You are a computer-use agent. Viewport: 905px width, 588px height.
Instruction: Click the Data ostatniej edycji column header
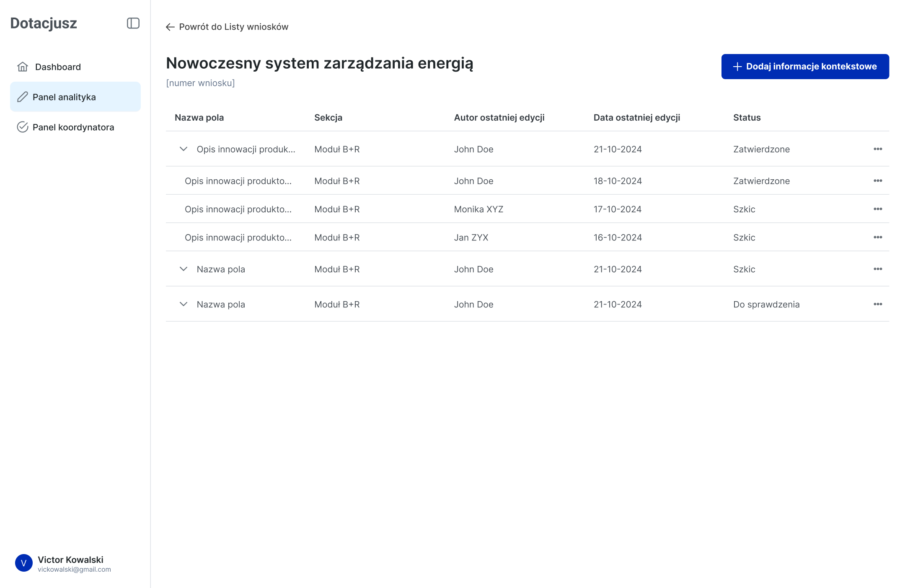tap(636, 118)
